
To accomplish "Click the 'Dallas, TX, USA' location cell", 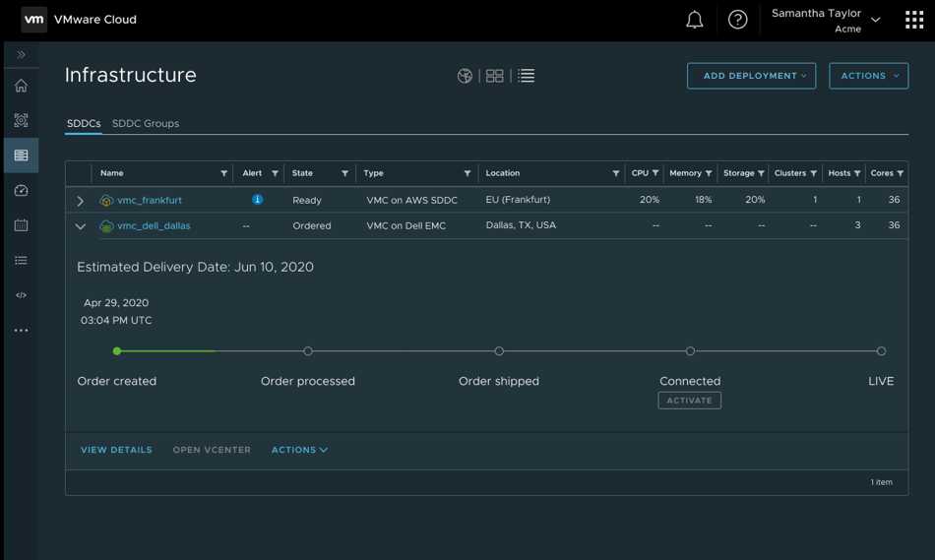I will tap(521, 225).
